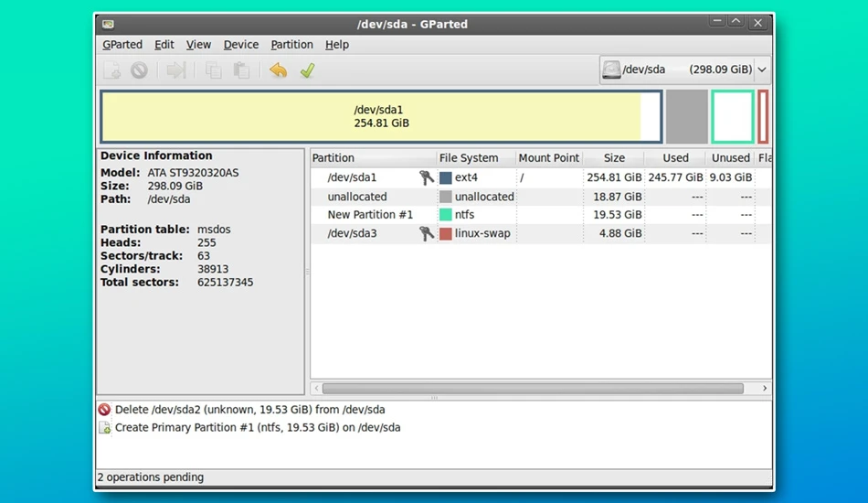Viewport: 868px width, 503px height.
Task: Select the unallocated partition row name
Action: pyautogui.click(x=357, y=197)
